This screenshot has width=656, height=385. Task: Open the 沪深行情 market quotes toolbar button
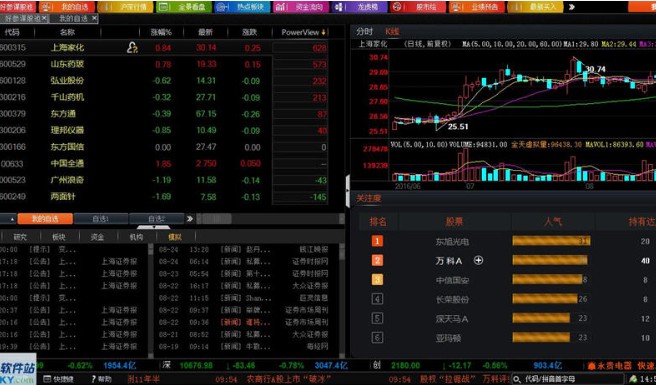[125, 7]
